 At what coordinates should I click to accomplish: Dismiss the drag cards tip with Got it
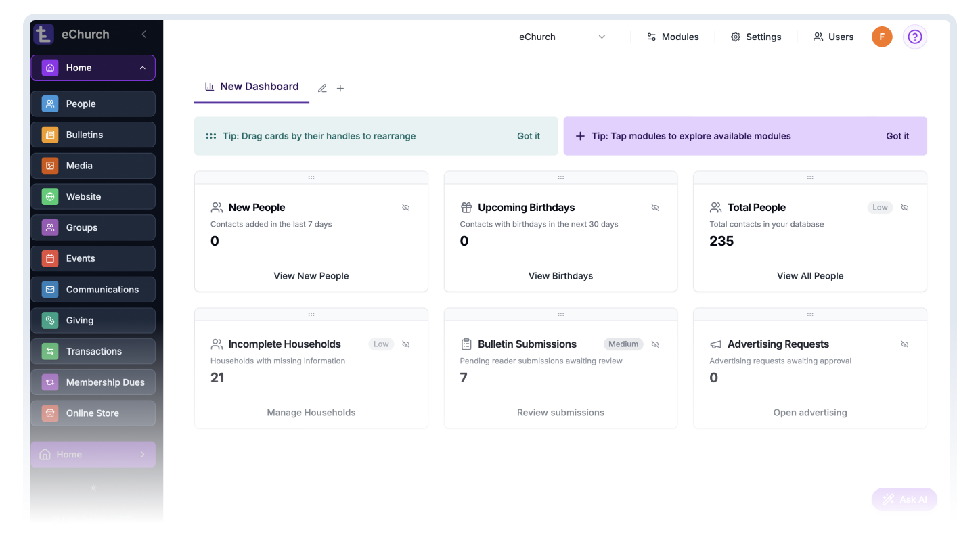click(x=529, y=136)
